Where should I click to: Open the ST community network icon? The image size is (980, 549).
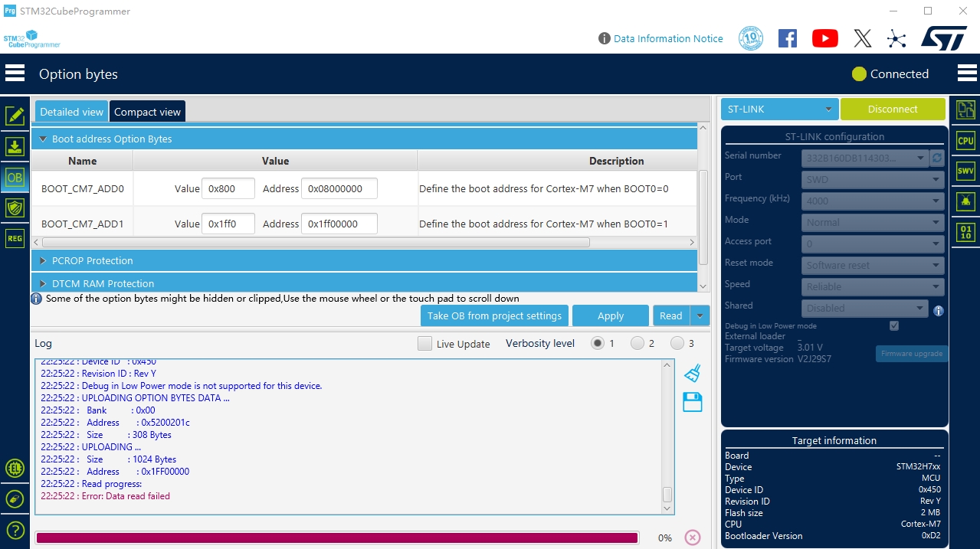click(896, 38)
